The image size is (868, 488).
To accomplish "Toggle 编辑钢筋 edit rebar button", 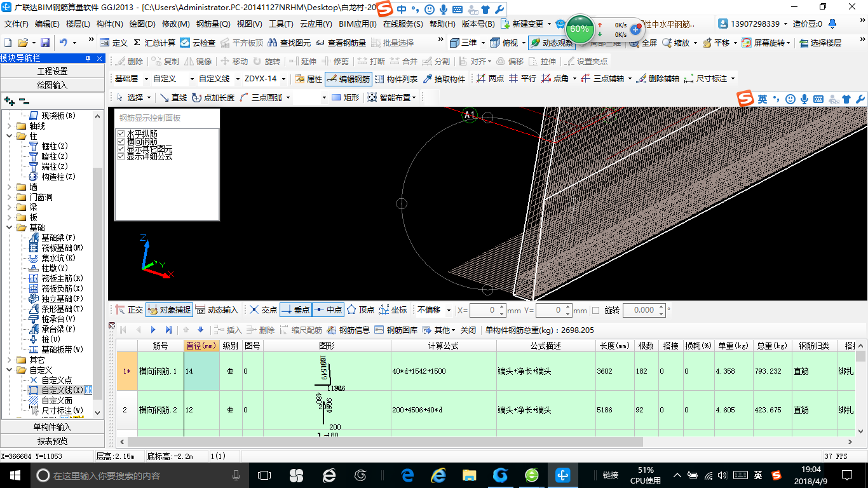I will point(348,79).
